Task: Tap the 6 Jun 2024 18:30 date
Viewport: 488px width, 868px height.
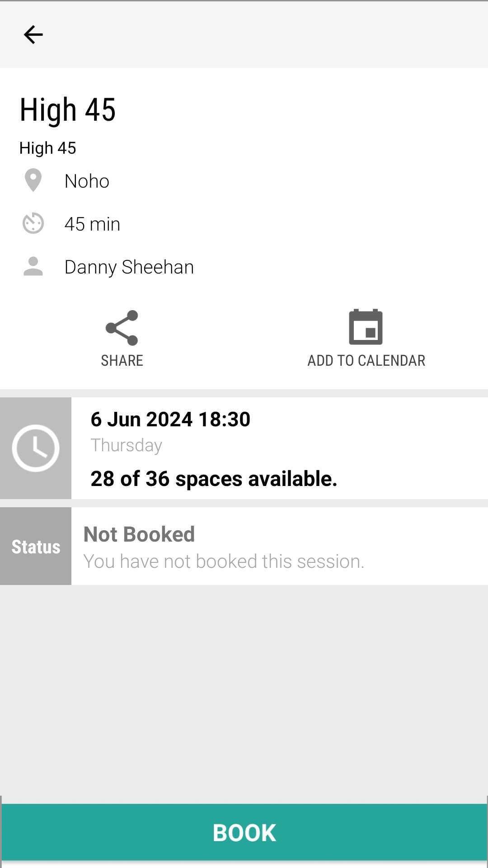Action: (x=170, y=419)
